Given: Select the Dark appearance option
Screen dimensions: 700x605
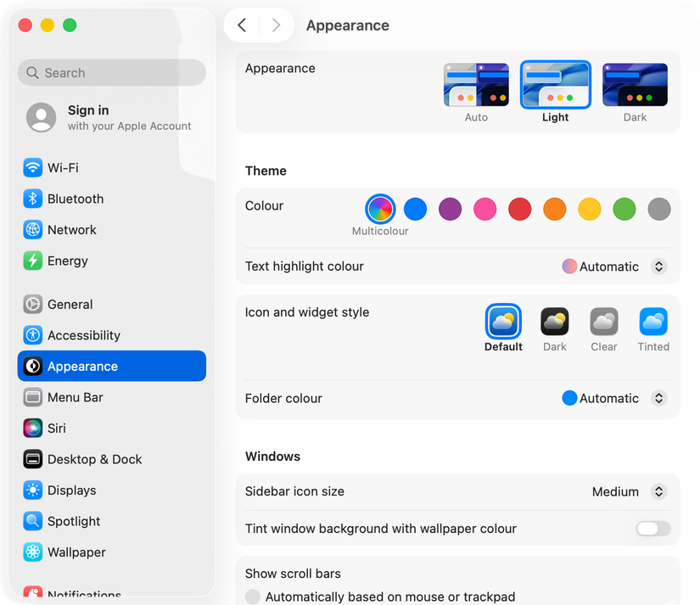Looking at the screenshot, I should (x=635, y=85).
